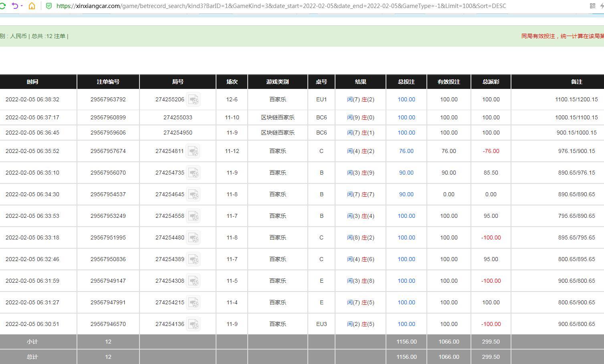The width and height of the screenshot is (604, 364).
Task: Click the undo back arrow icon
Action: [15, 6]
